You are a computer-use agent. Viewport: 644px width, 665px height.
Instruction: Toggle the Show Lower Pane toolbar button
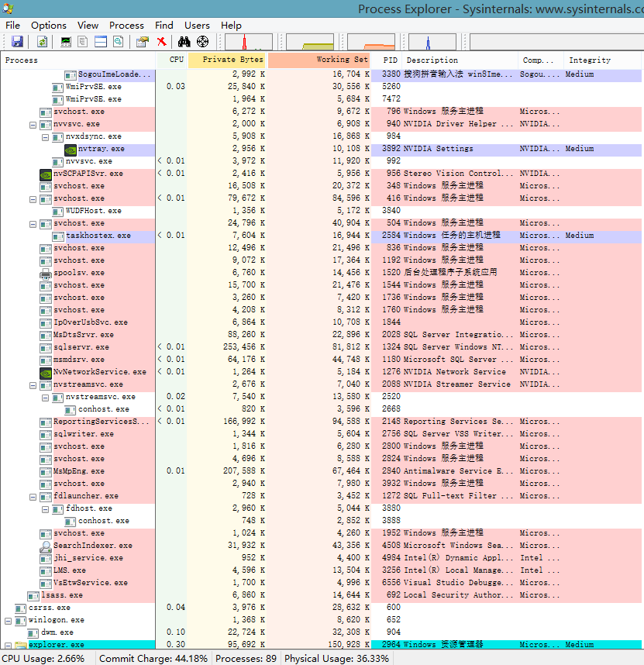click(100, 41)
